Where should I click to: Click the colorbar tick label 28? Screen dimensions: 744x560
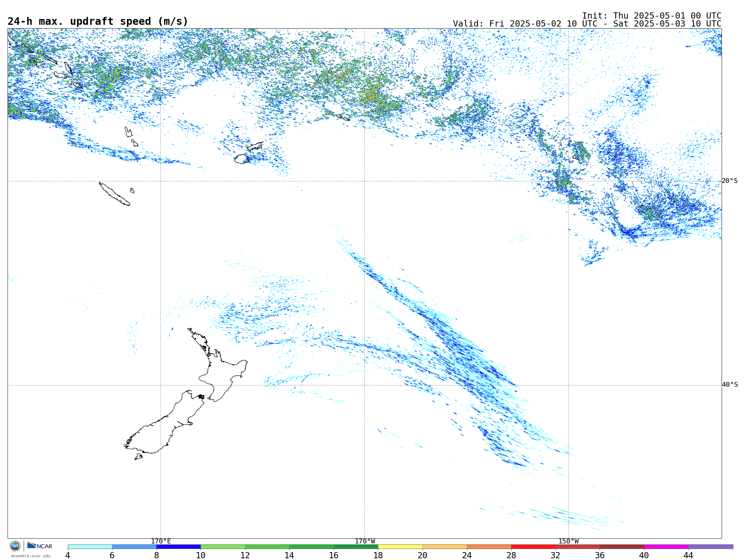(511, 556)
